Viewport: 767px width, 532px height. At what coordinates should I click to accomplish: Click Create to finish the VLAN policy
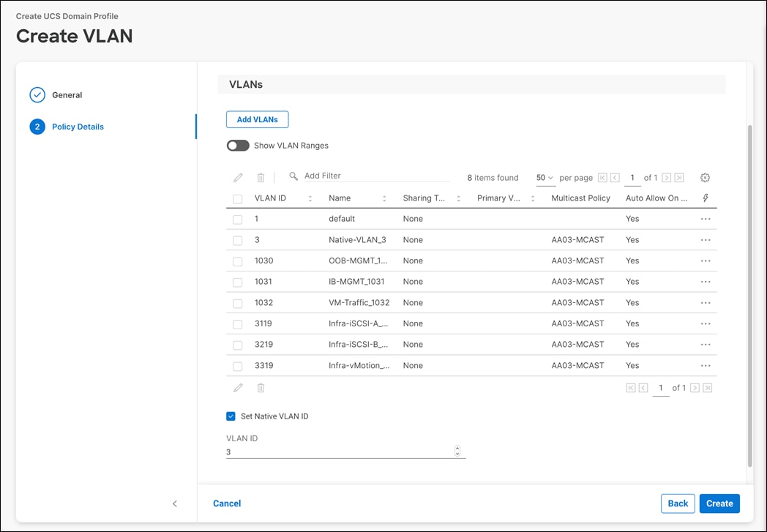point(719,503)
